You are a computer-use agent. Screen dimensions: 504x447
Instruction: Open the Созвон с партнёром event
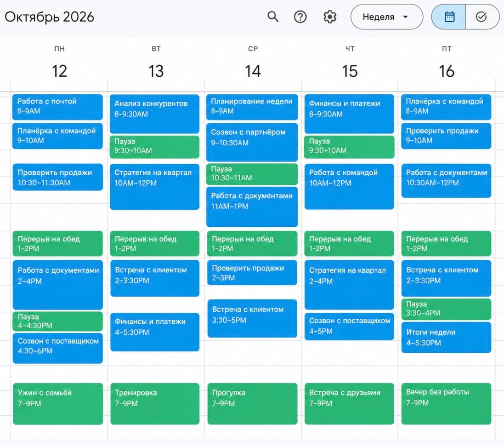click(252, 142)
